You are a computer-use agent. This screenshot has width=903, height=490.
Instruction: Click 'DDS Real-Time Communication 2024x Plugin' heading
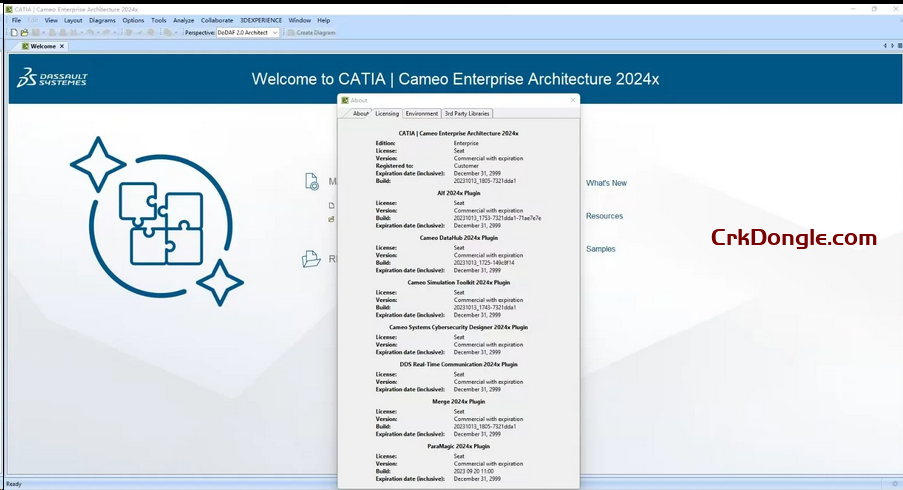(458, 364)
